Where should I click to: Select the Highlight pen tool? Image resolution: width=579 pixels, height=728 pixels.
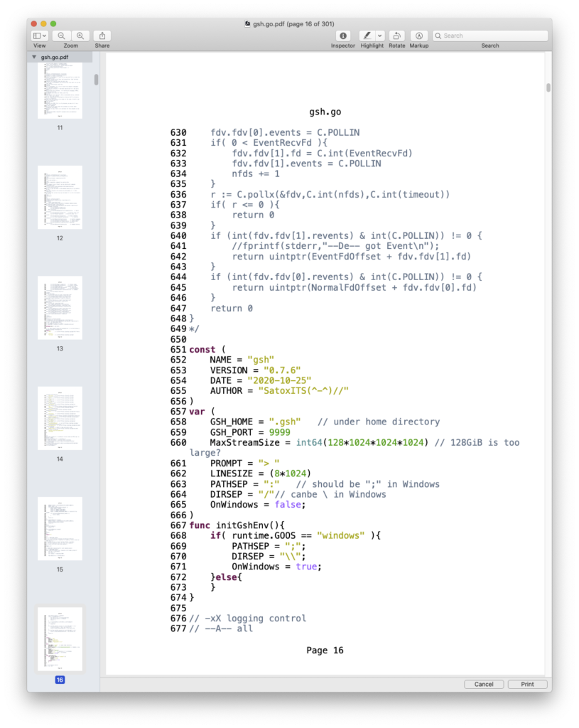coord(367,36)
